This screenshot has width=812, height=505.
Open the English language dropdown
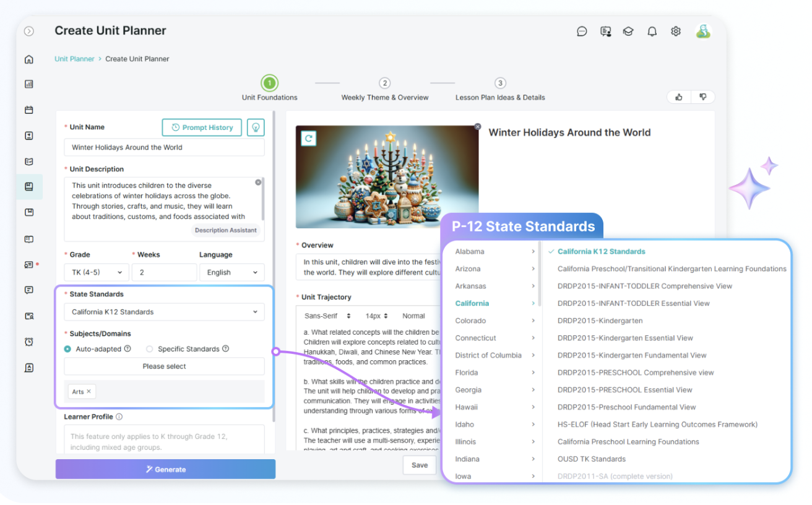point(231,272)
